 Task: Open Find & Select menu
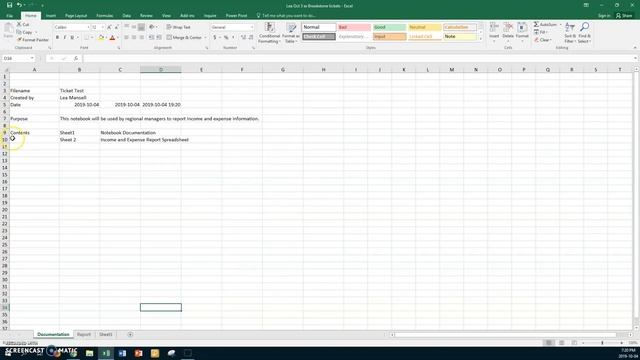coord(584,33)
